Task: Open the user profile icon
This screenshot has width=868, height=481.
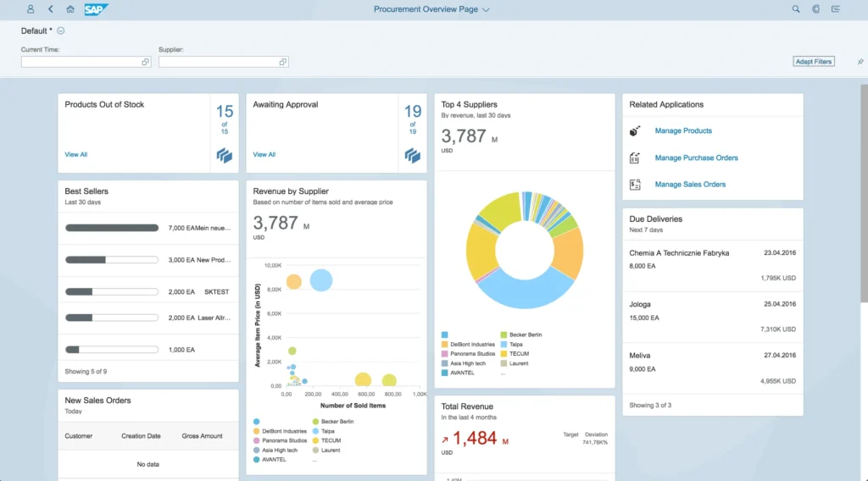Action: tap(31, 9)
